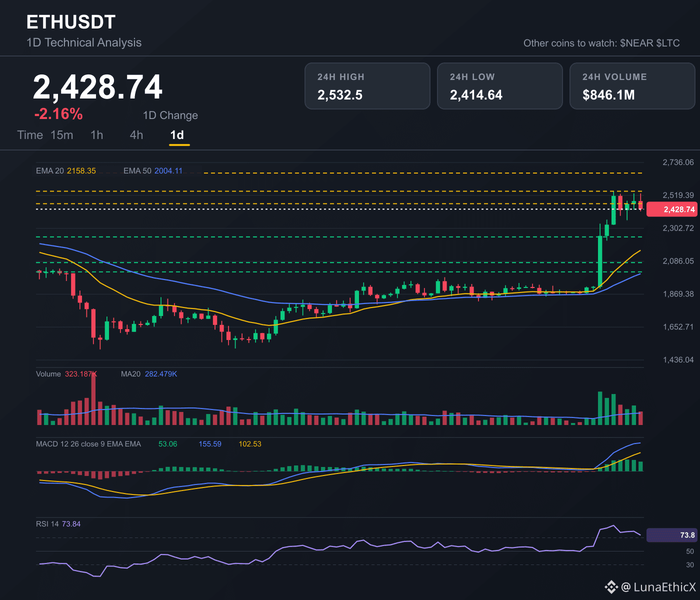Image resolution: width=700 pixels, height=600 pixels.
Task: Click the red 2,428.74 price axis tag
Action: pyautogui.click(x=671, y=209)
